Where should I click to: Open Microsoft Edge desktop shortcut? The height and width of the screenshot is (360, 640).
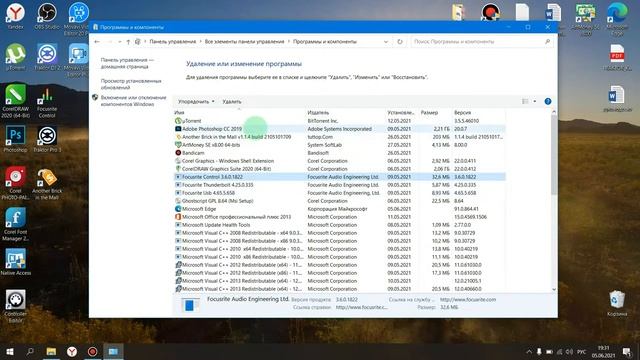click(x=617, y=18)
